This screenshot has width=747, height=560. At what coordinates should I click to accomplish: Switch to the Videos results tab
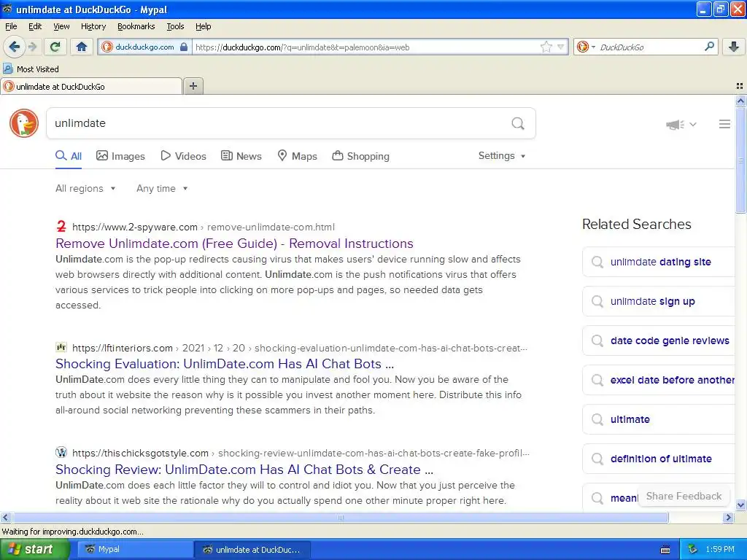(183, 156)
